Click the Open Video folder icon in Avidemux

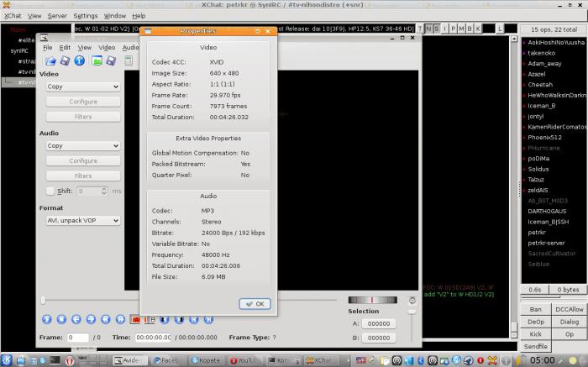click(x=50, y=60)
